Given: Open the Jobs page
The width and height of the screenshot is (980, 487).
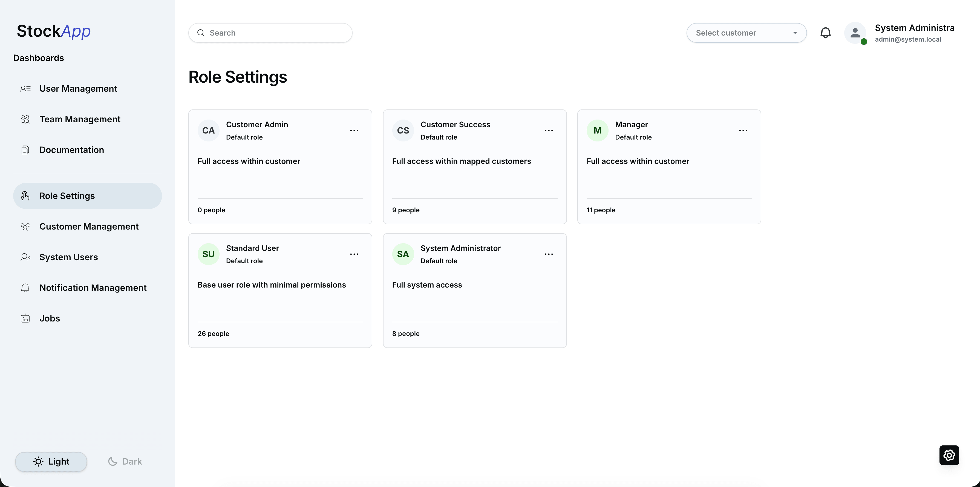Looking at the screenshot, I should [x=88, y=318].
